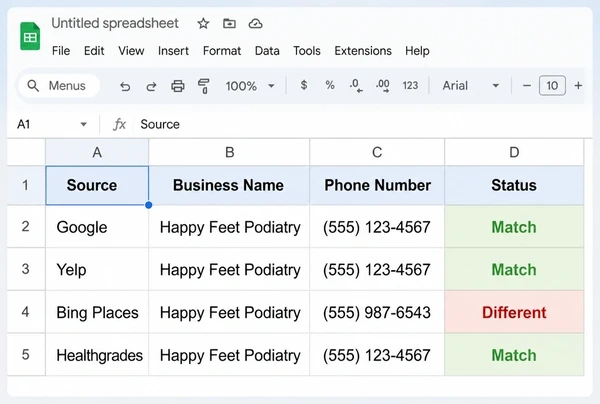Image resolution: width=600 pixels, height=404 pixels.
Task: Open the Extensions menu
Action: click(363, 51)
